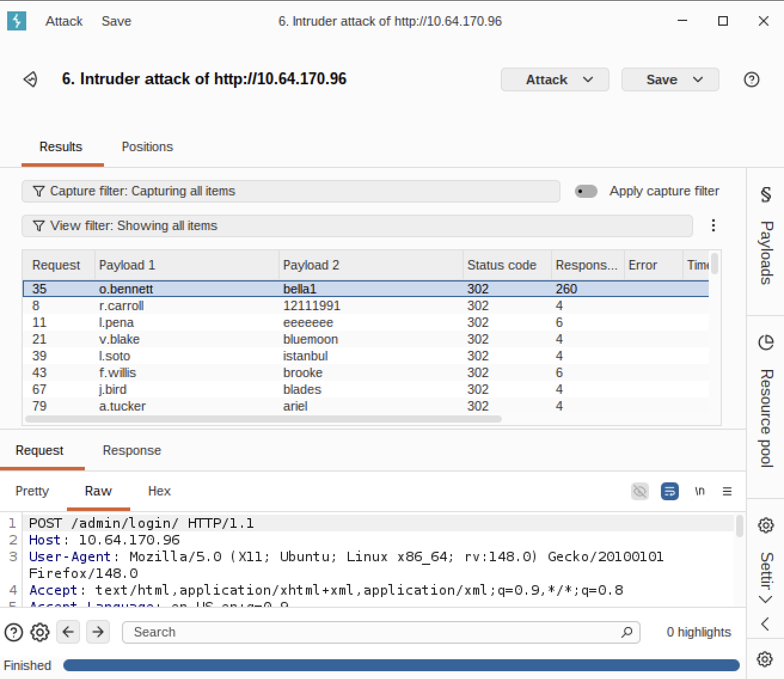This screenshot has height=679, width=784.
Task: Select the l.pena result row
Action: (366, 322)
